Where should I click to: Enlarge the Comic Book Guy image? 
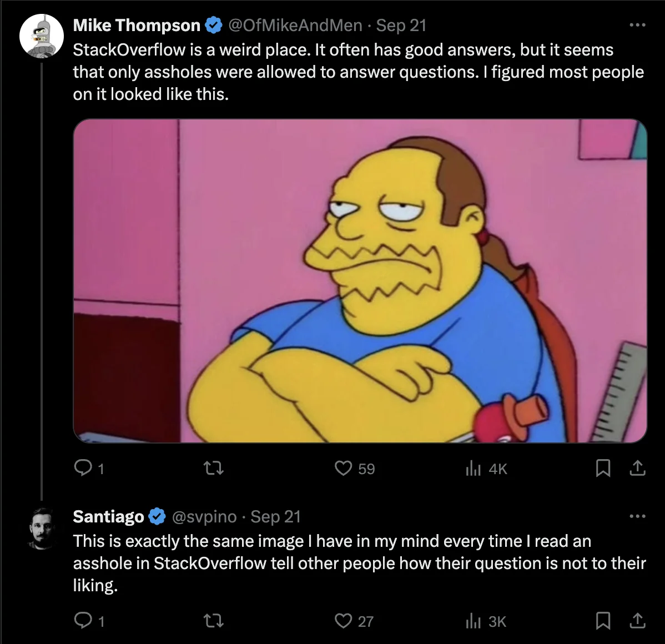point(360,281)
